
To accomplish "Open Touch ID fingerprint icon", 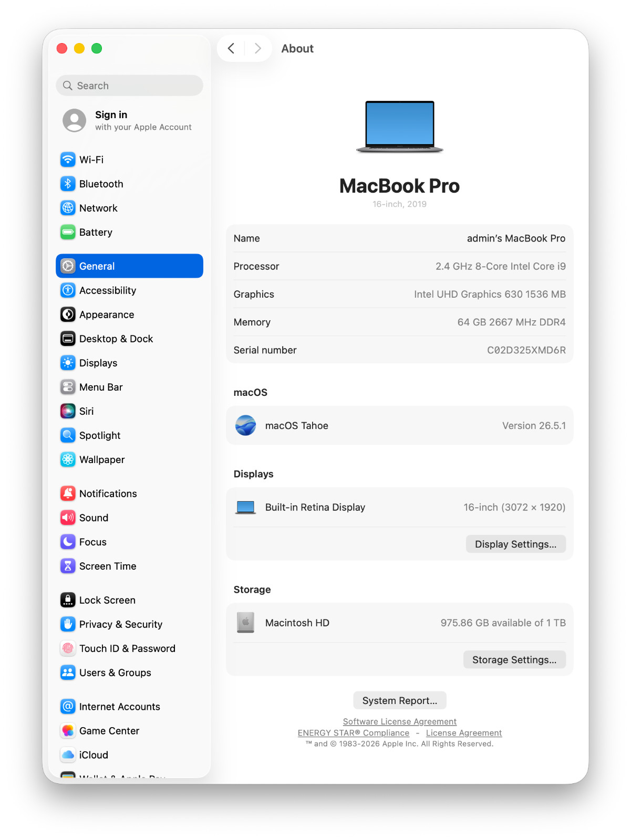I will (68, 648).
